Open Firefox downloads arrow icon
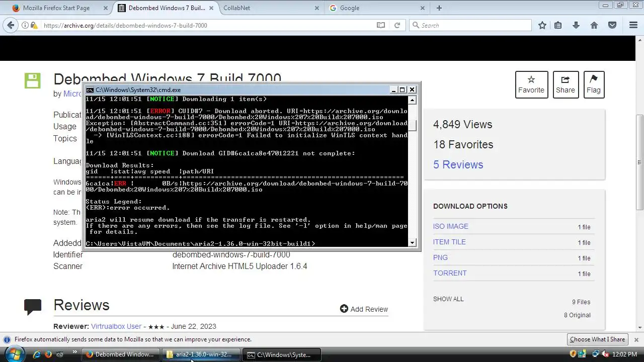The width and height of the screenshot is (644, 362). pyautogui.click(x=576, y=25)
